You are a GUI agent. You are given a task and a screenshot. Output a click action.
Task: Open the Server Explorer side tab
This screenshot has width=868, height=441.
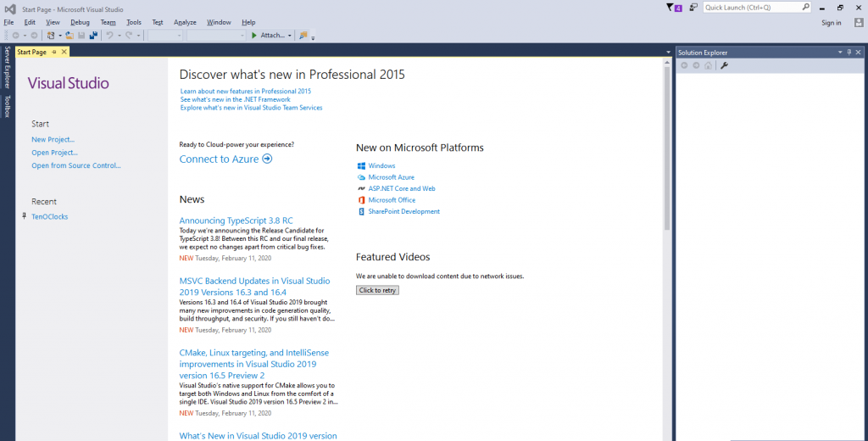pos(7,67)
